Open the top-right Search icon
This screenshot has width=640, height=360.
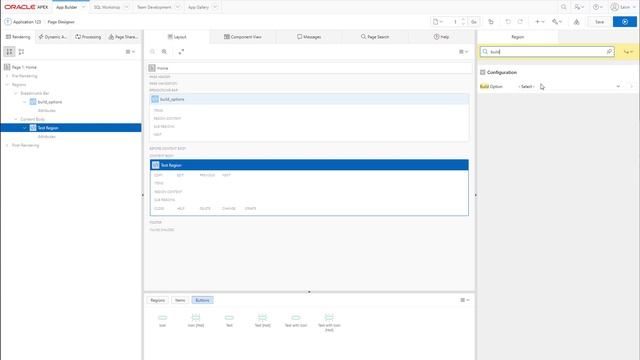[564, 7]
